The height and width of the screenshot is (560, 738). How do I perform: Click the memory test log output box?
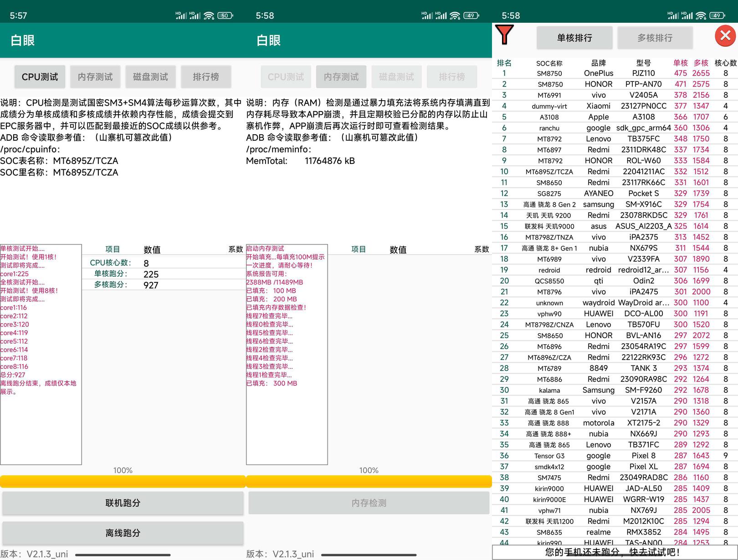pyautogui.click(x=287, y=354)
